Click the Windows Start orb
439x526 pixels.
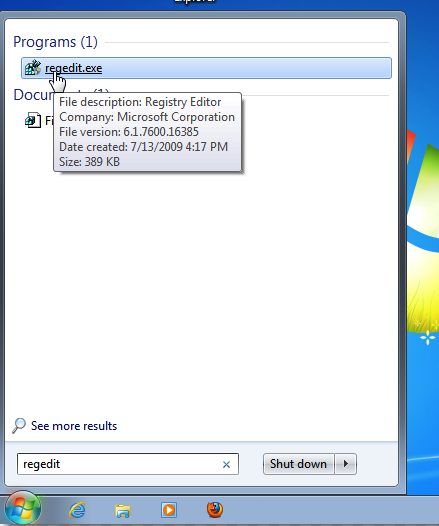click(x=23, y=509)
